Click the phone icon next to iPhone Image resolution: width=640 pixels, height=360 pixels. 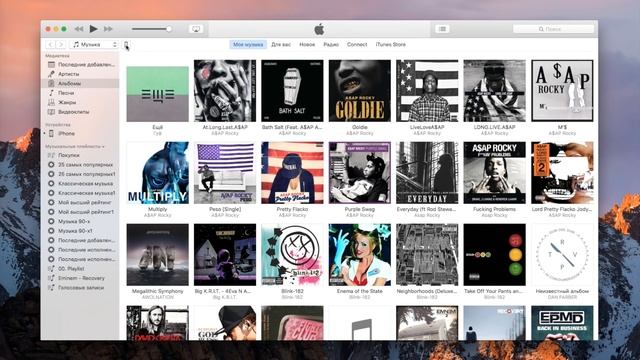(51, 133)
